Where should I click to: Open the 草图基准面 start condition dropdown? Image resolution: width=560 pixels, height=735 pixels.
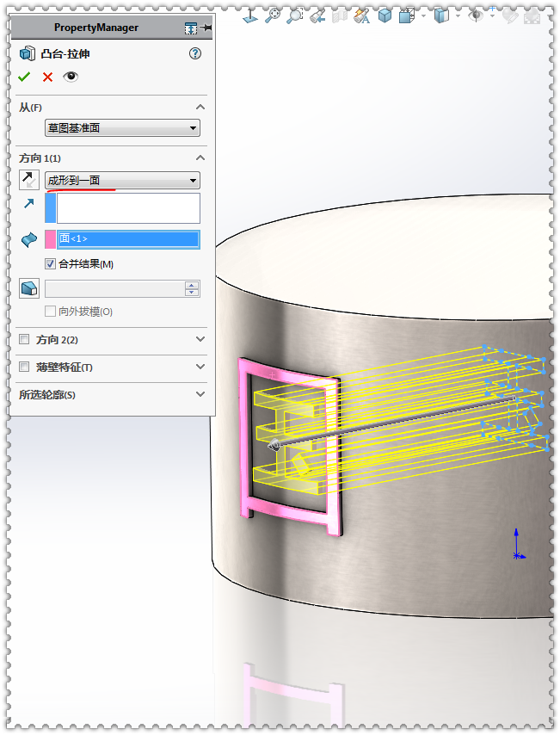coord(122,128)
